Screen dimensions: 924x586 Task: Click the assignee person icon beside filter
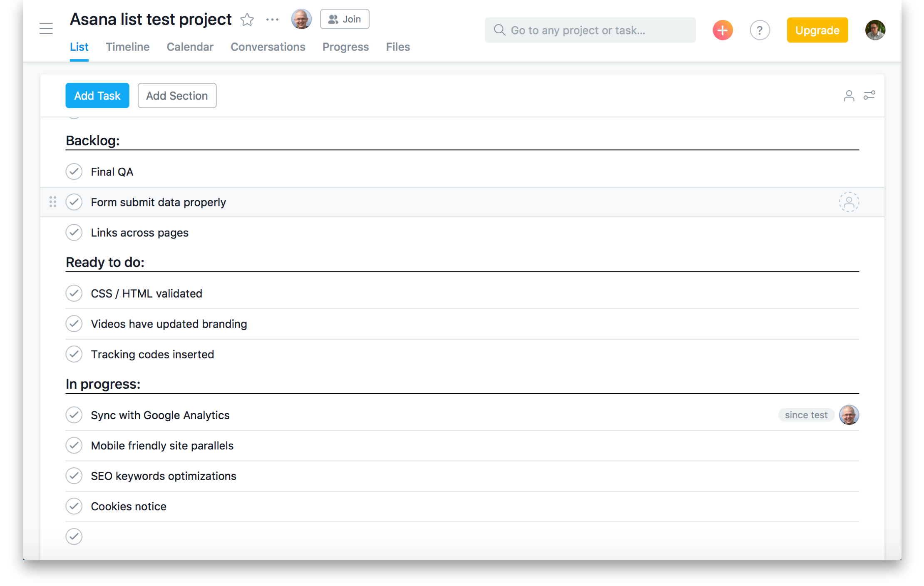[849, 96]
